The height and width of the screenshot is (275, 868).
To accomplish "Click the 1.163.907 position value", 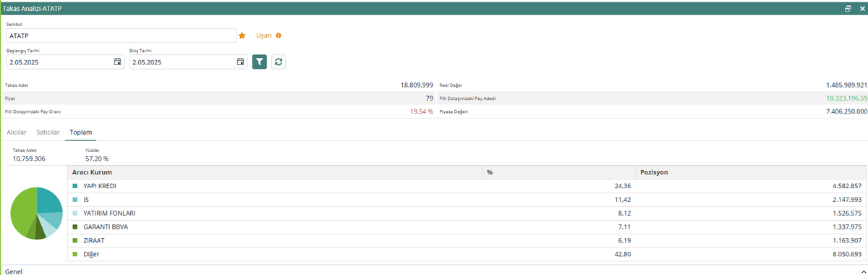I will click(x=848, y=240).
